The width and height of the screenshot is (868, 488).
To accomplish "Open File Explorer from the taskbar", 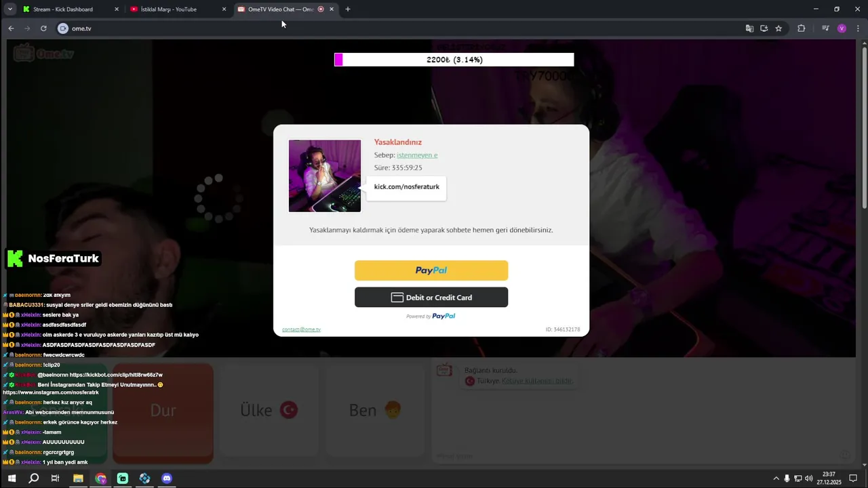I will point(78,479).
